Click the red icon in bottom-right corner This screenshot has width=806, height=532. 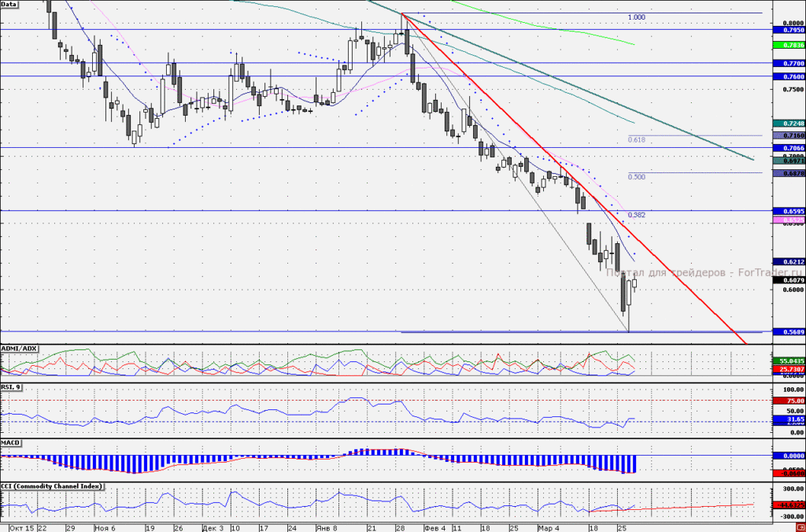(x=800, y=528)
